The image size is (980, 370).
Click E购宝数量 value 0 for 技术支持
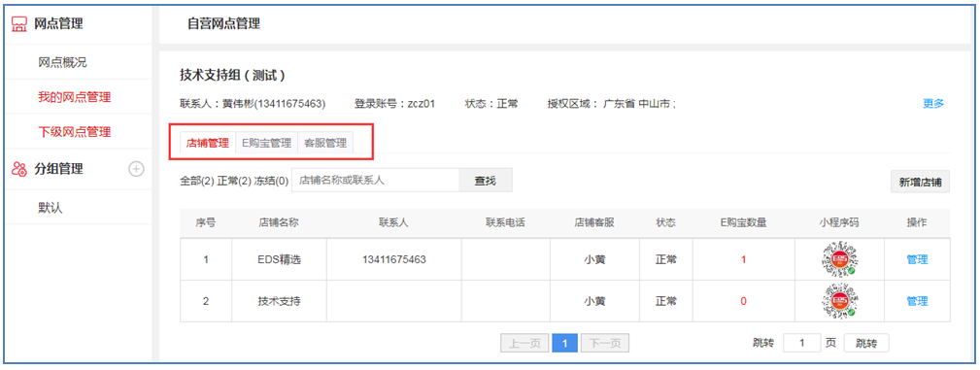pos(743,301)
